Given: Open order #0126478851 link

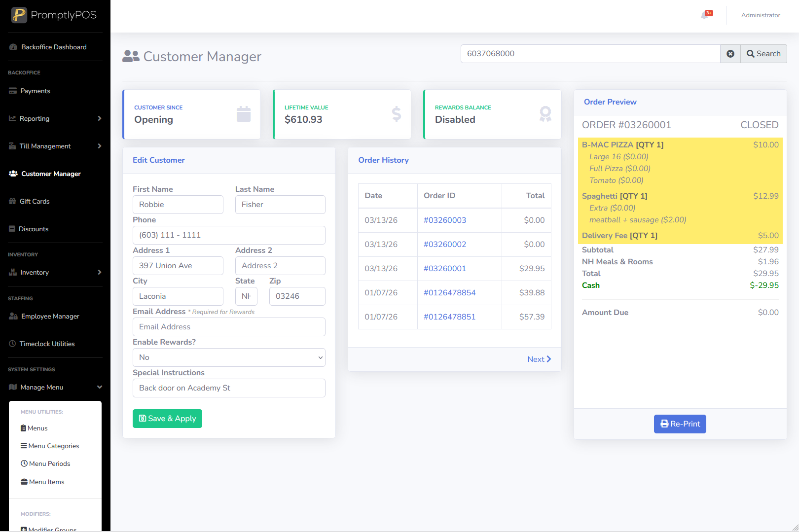Looking at the screenshot, I should (450, 317).
